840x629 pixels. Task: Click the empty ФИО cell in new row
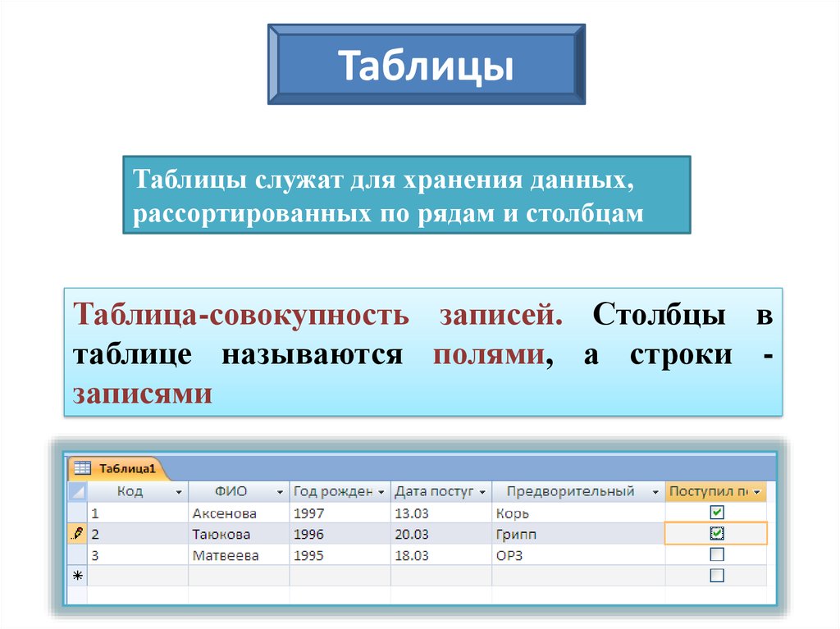click(239, 576)
